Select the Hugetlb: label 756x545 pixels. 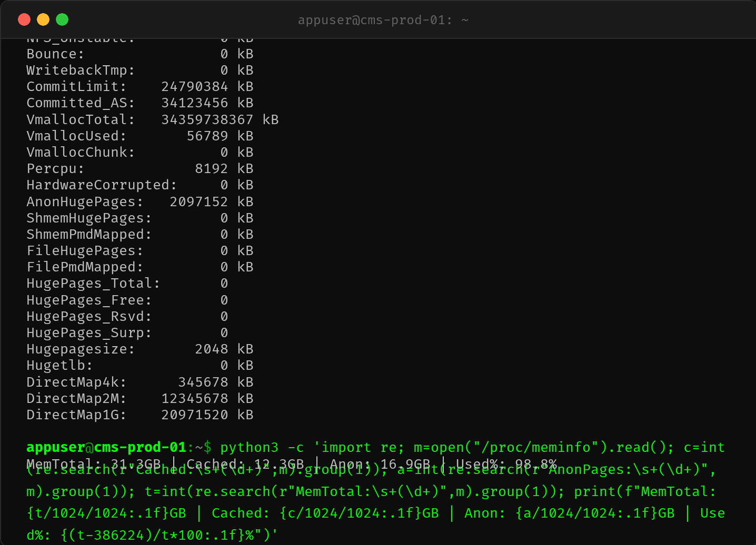pyautogui.click(x=60, y=365)
